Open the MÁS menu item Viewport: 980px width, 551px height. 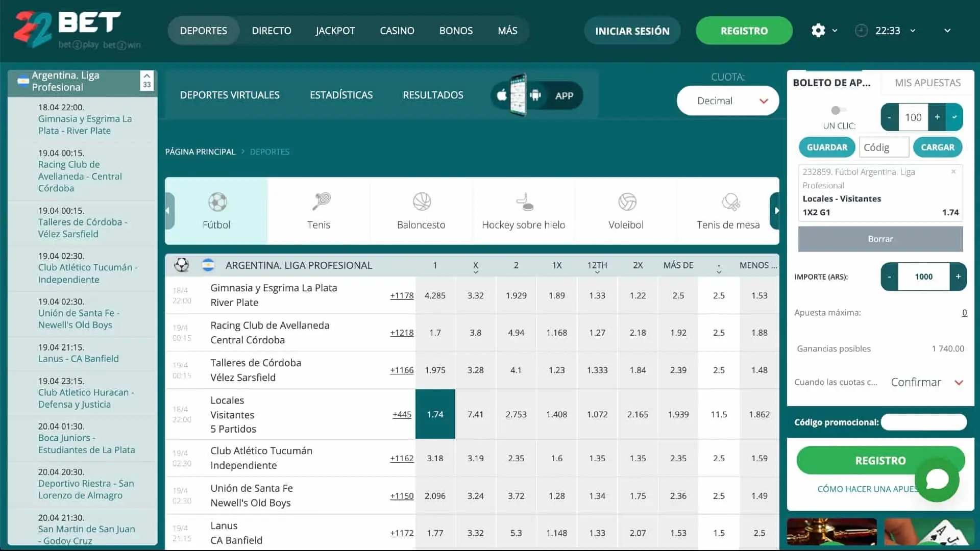pos(507,31)
